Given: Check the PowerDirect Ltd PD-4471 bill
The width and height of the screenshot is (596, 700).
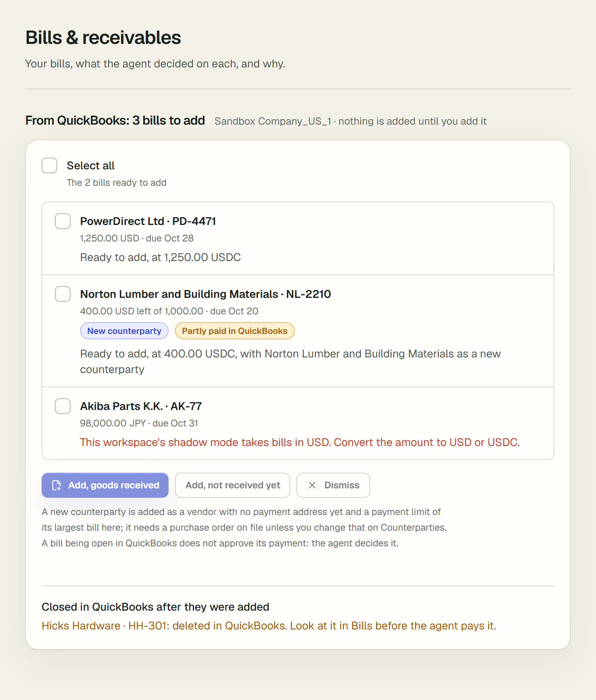Looking at the screenshot, I should 63,221.
